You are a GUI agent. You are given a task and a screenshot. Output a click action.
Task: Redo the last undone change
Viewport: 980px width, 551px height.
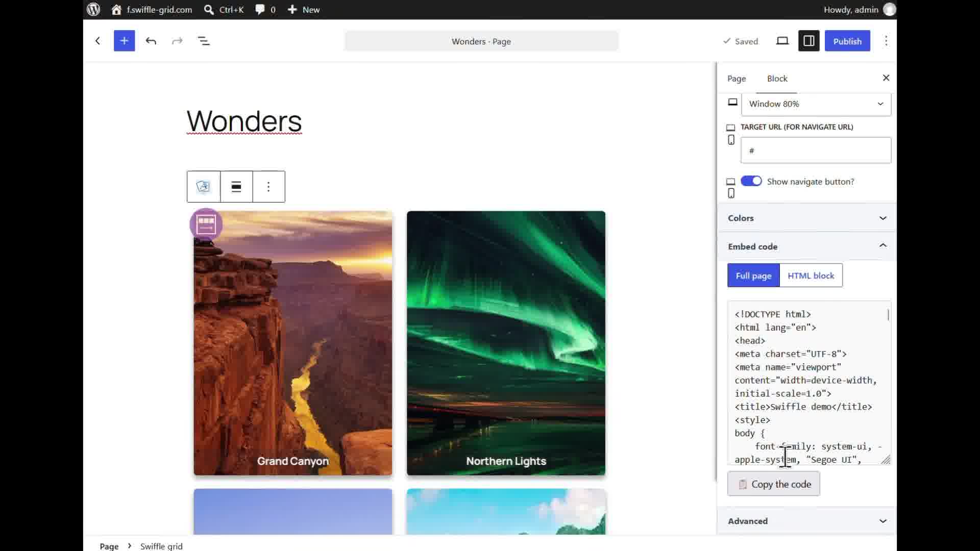pyautogui.click(x=177, y=41)
